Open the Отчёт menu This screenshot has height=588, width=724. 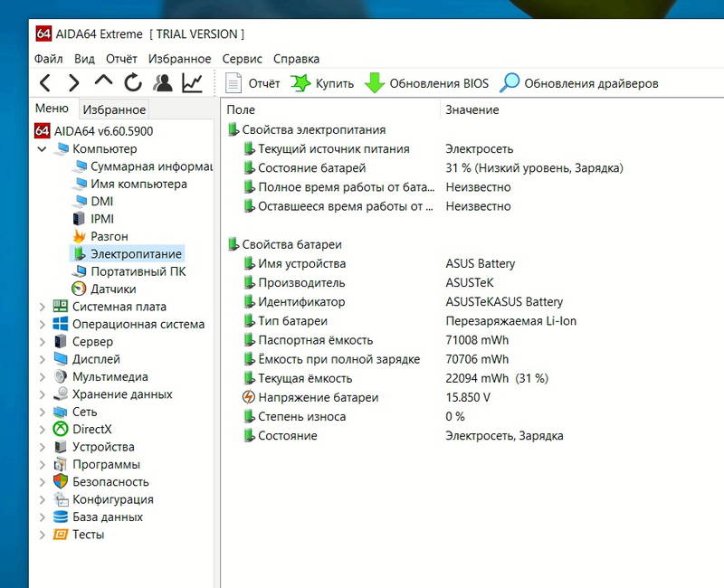point(121,59)
